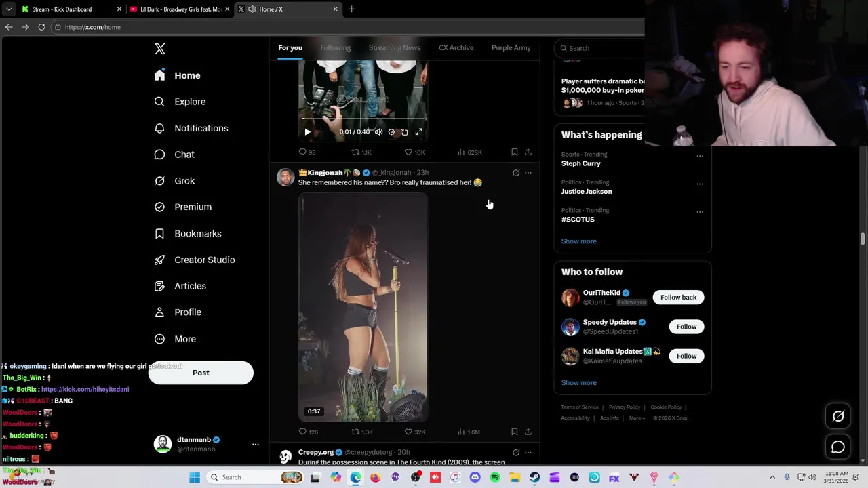View analytics for 628K views post
Screen dimensions: 868x488
470,152
